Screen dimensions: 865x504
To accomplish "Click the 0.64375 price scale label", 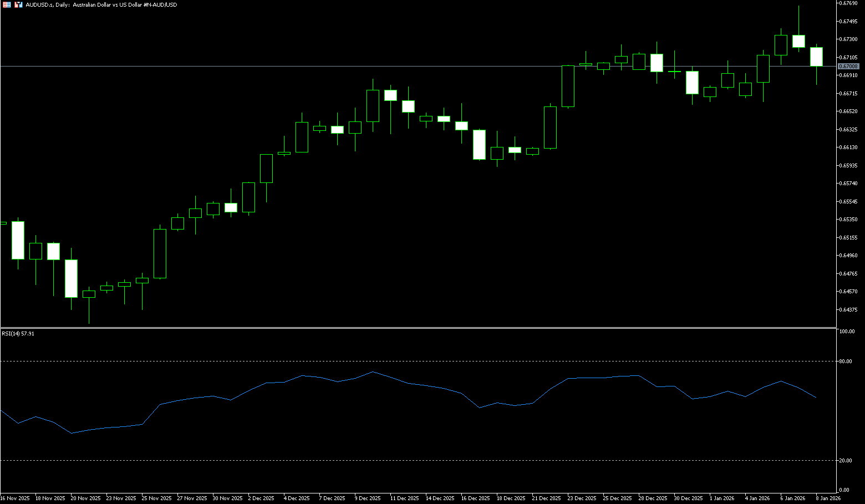I will [849, 309].
